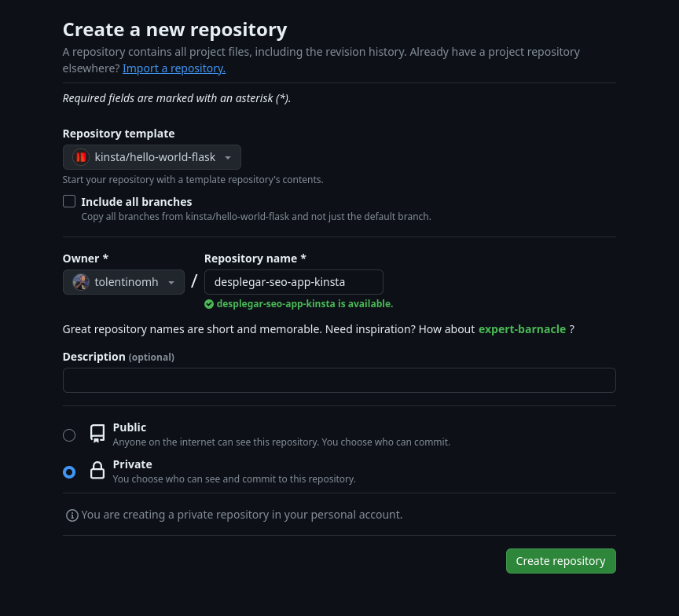679x616 pixels.
Task: Click the caret on the owner selector
Action: (171, 282)
